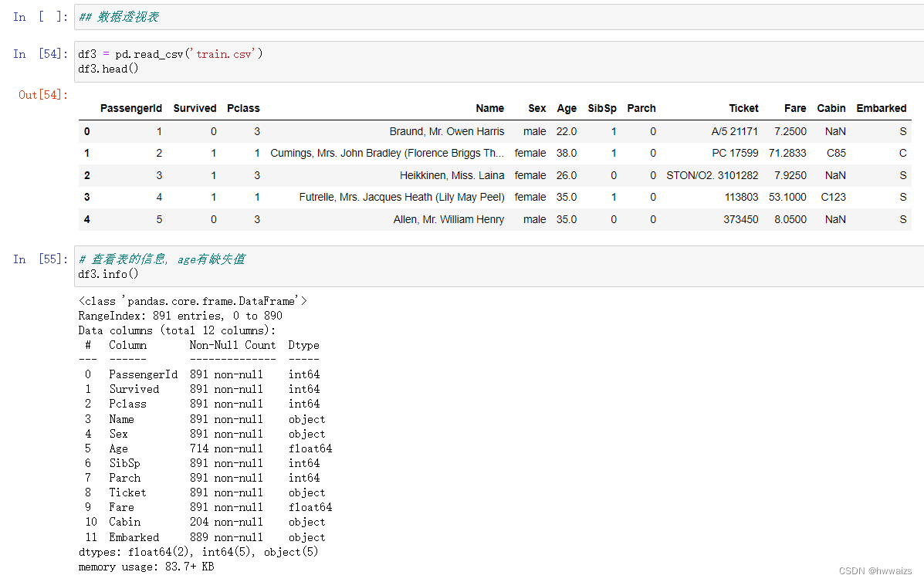This screenshot has height=582, width=924.
Task: Click the Cabin column header
Action: click(x=831, y=108)
